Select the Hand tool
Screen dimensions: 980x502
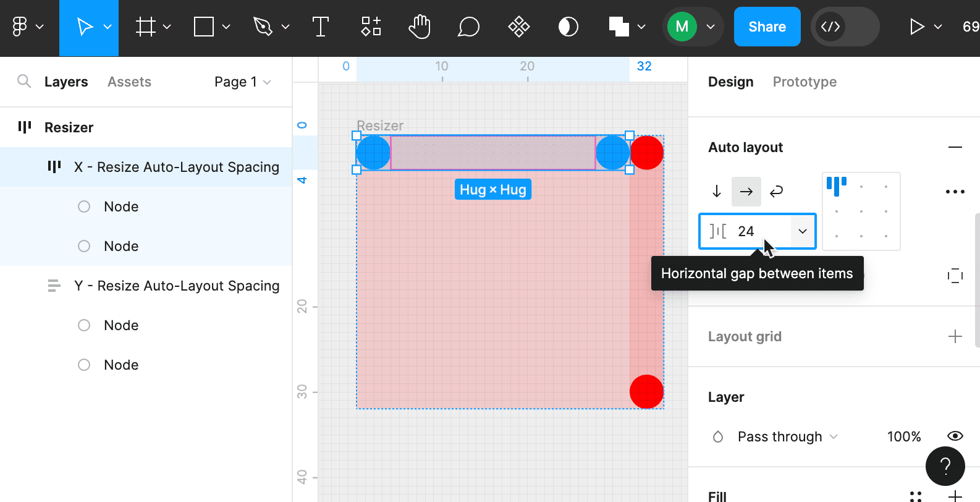pos(420,27)
